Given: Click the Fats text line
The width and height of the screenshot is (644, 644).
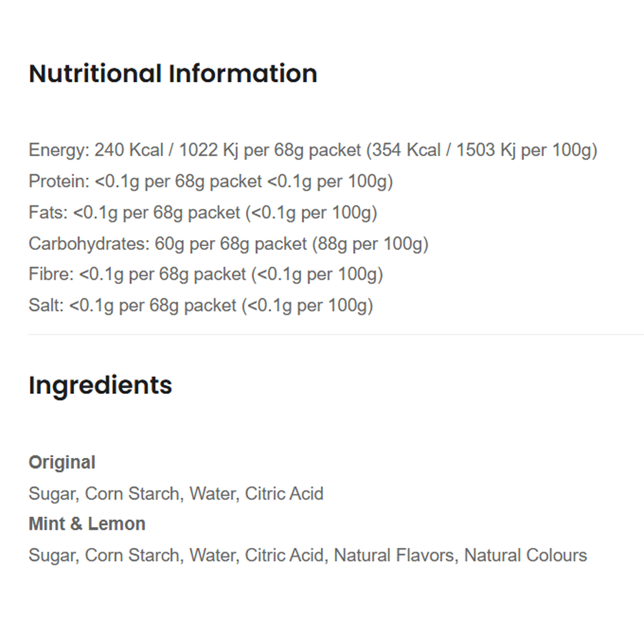Looking at the screenshot, I should click(x=203, y=213).
